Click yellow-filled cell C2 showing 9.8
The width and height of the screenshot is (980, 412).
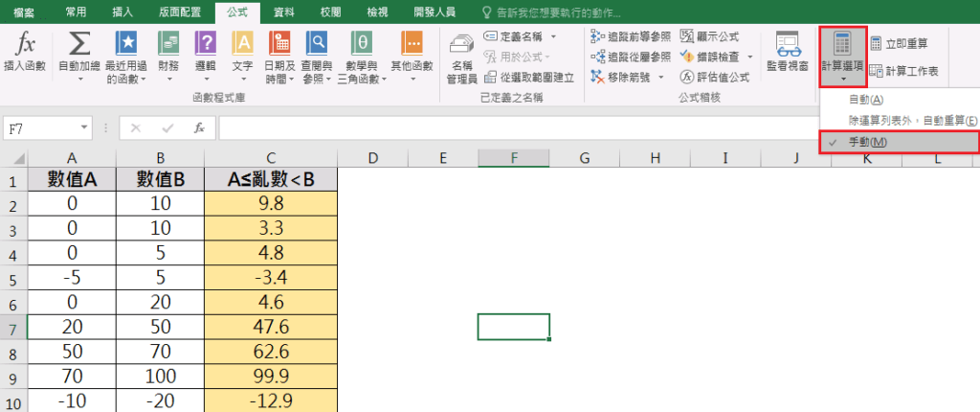pos(271,202)
